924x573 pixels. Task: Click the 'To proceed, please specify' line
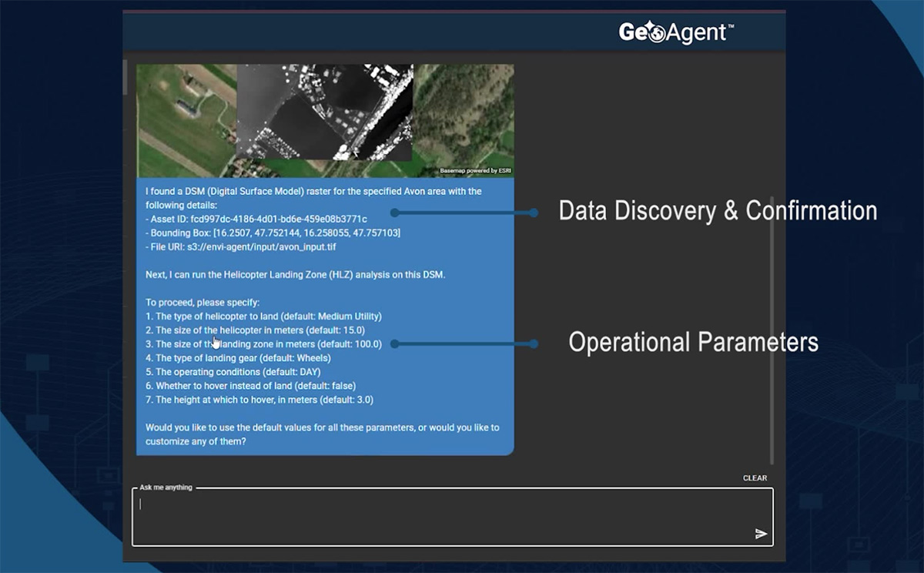[203, 303]
